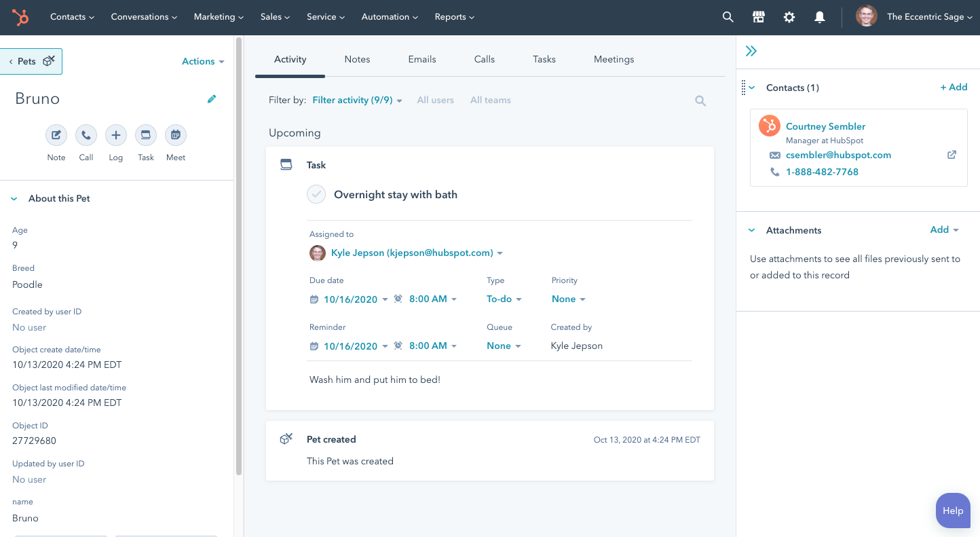Screen dimensions: 980x537
Task: Open the Help button
Action: coord(952,511)
